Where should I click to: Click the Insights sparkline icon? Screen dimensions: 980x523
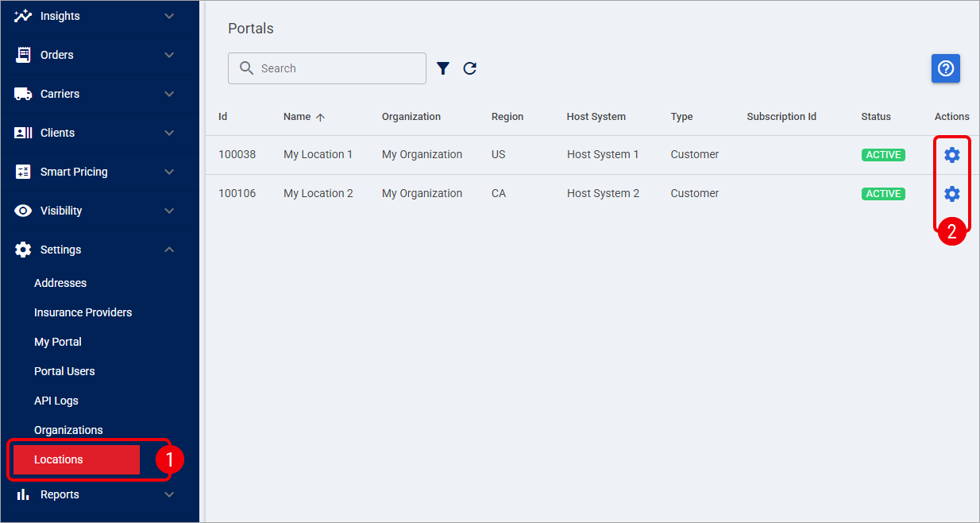coord(23,16)
